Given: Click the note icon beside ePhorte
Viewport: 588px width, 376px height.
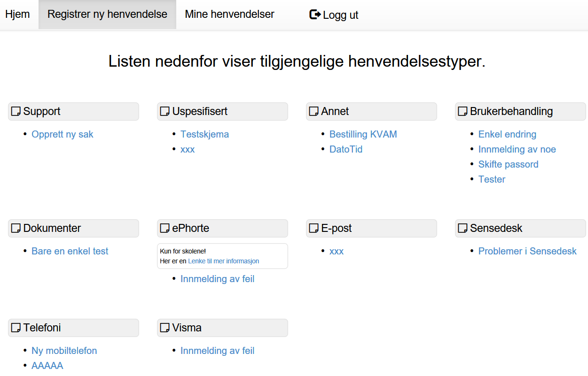Looking at the screenshot, I should (x=165, y=229).
